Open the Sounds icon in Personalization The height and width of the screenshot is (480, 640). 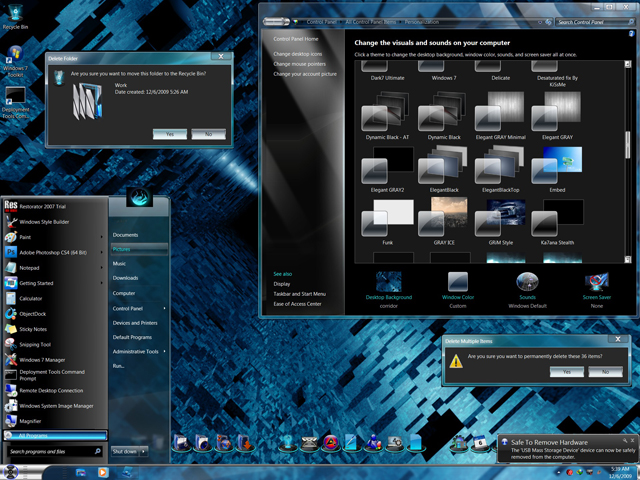tap(527, 282)
